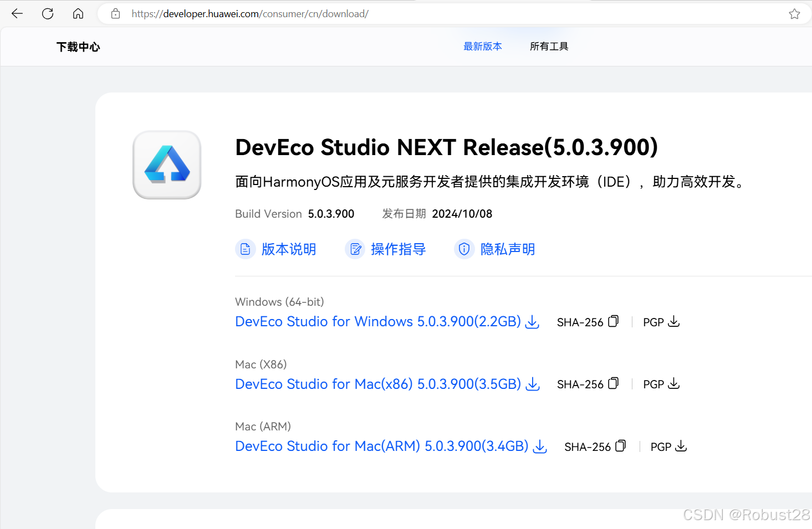The image size is (812, 529).
Task: Click the Mac (X86) platform label
Action: [261, 364]
